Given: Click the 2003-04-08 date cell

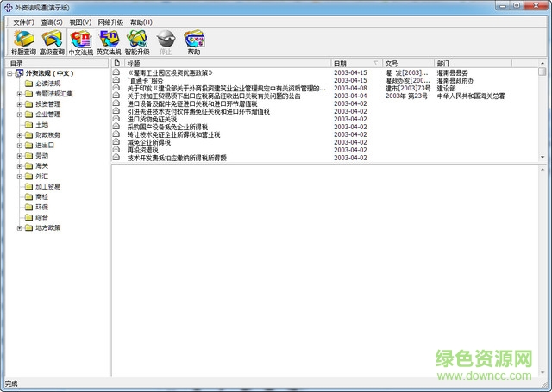Looking at the screenshot, I should click(x=350, y=88).
